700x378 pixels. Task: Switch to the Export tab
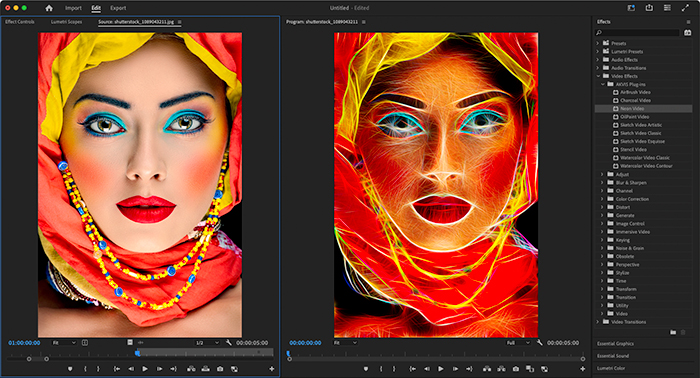pos(118,8)
